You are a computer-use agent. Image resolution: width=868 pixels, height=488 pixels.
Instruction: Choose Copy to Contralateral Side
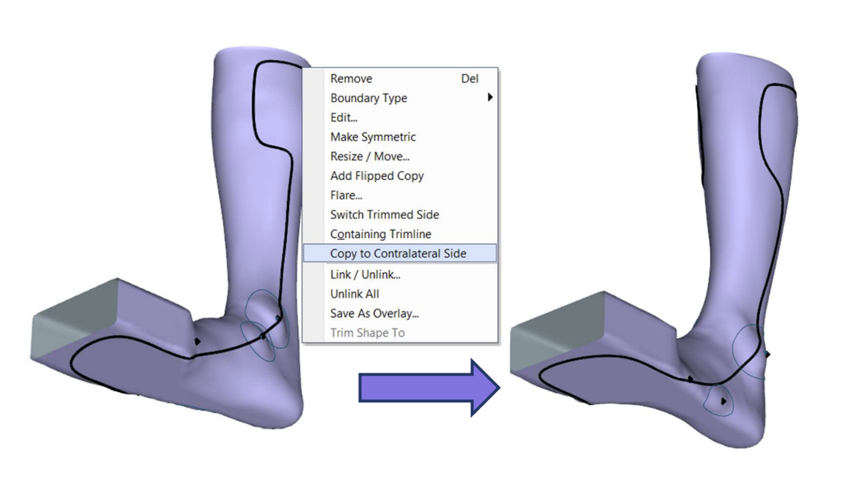coord(398,253)
